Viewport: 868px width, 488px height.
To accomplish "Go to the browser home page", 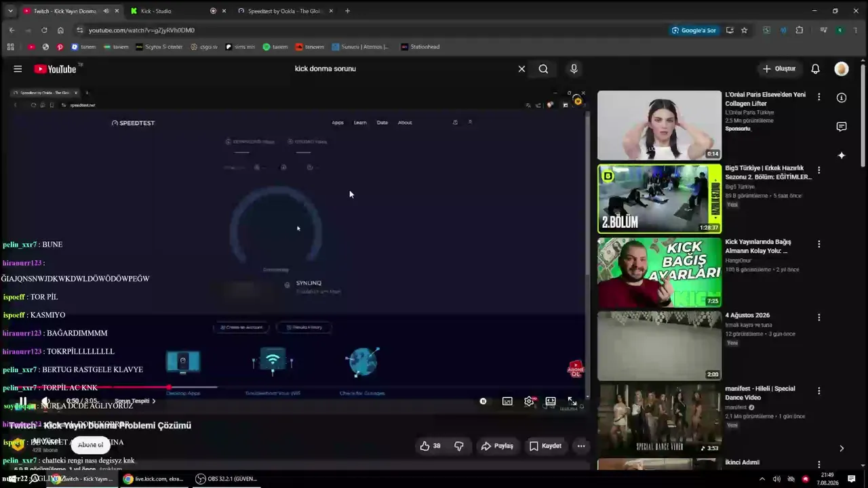I will (x=60, y=30).
